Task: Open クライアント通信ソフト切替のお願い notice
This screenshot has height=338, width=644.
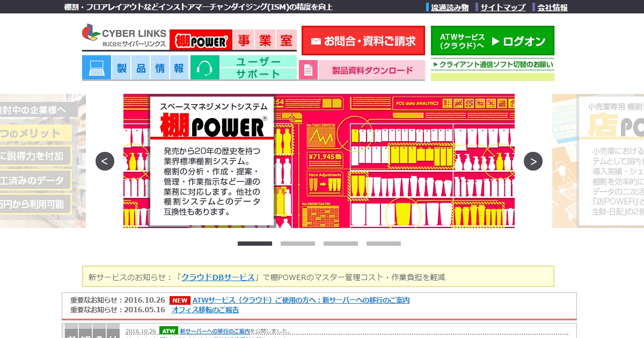Action: pyautogui.click(x=493, y=64)
